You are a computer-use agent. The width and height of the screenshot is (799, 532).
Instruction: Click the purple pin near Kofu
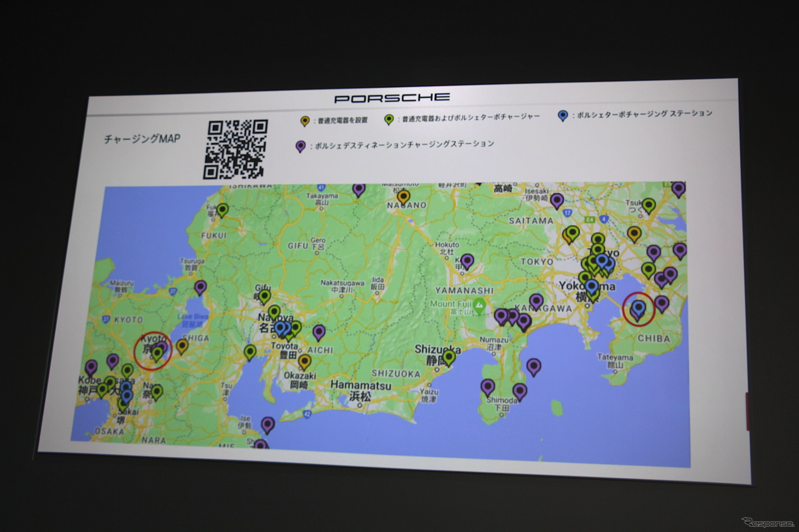467,261
